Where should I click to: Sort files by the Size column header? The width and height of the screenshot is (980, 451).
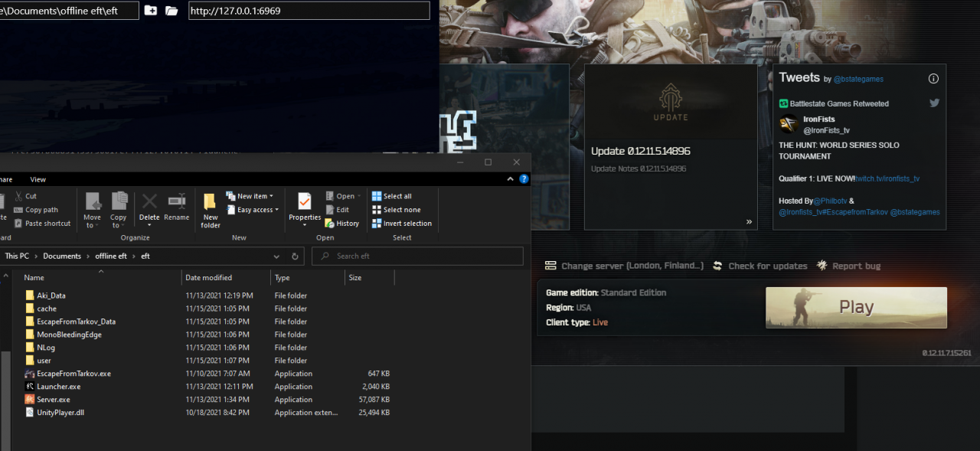(355, 278)
